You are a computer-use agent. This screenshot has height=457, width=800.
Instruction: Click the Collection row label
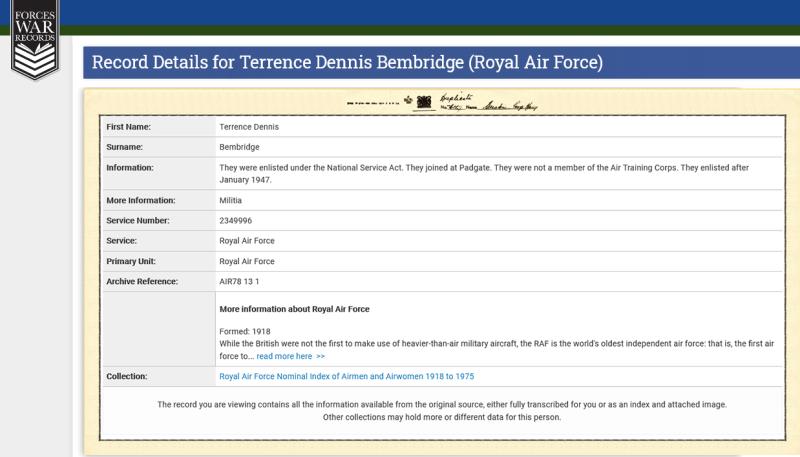pos(127,377)
